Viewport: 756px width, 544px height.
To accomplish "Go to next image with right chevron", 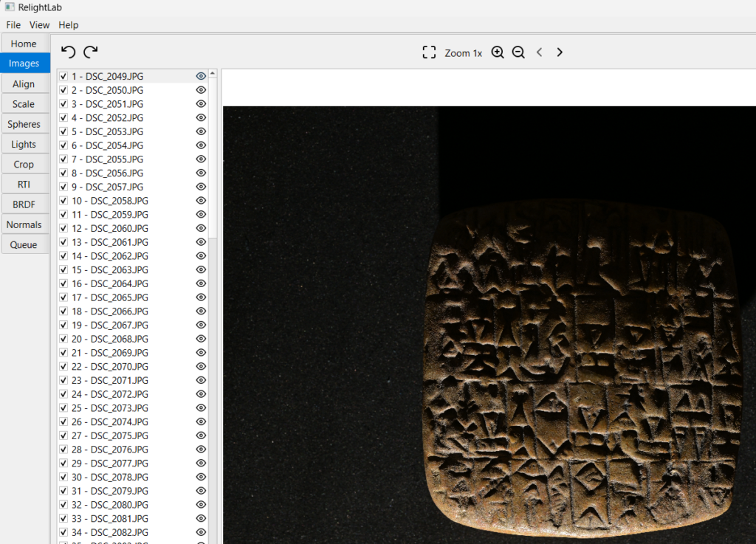I will [560, 52].
